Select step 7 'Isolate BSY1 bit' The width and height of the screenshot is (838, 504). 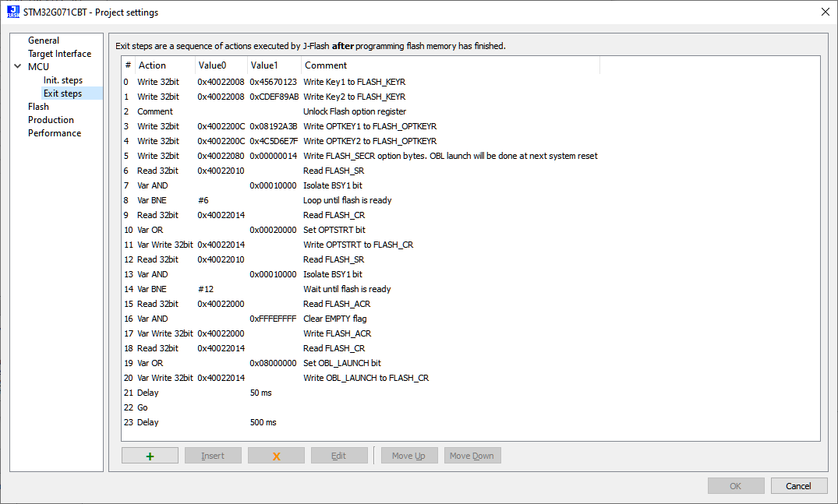tap(361, 185)
